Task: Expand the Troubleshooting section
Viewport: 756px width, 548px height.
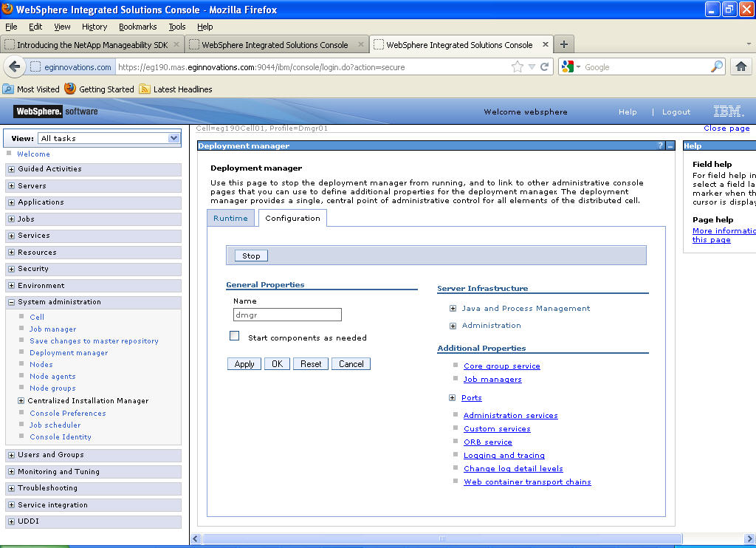Action: coord(12,489)
